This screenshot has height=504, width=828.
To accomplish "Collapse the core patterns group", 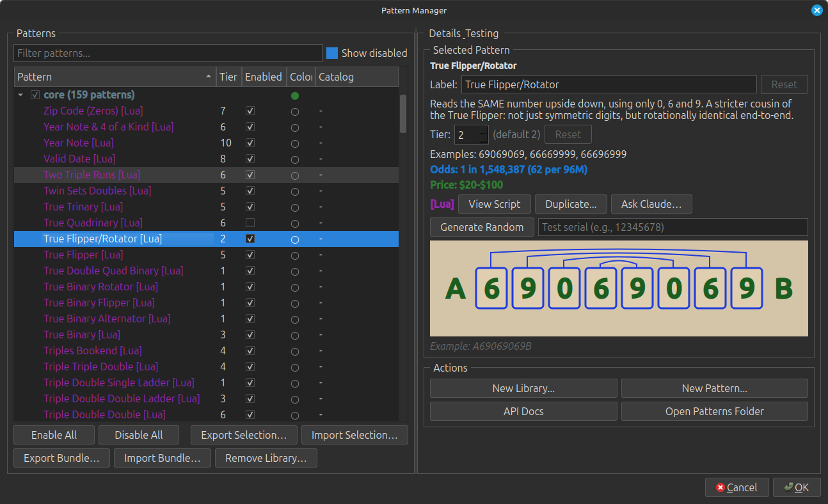I will [20, 95].
